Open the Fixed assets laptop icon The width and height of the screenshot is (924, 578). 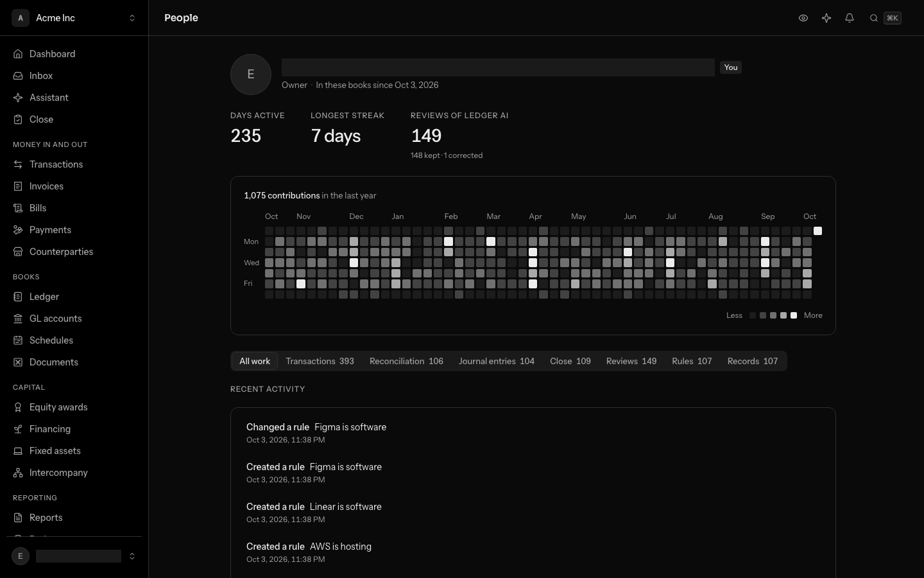coord(18,451)
